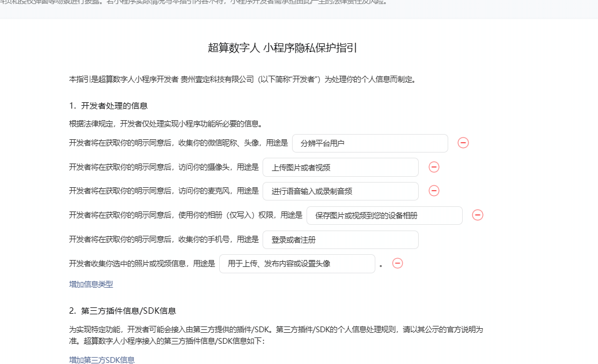
Task: Select the text '收集你的微信昵称、头像，用途是'
Action: coord(233,143)
